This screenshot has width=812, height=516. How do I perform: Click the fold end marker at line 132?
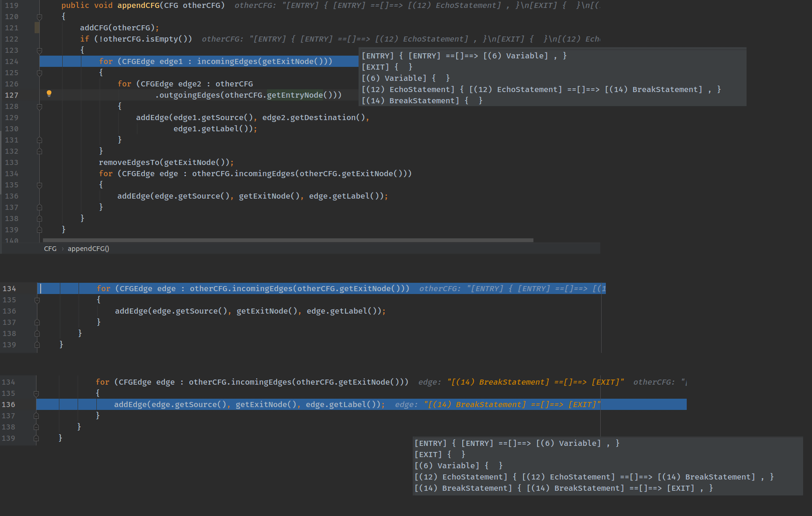coord(40,151)
